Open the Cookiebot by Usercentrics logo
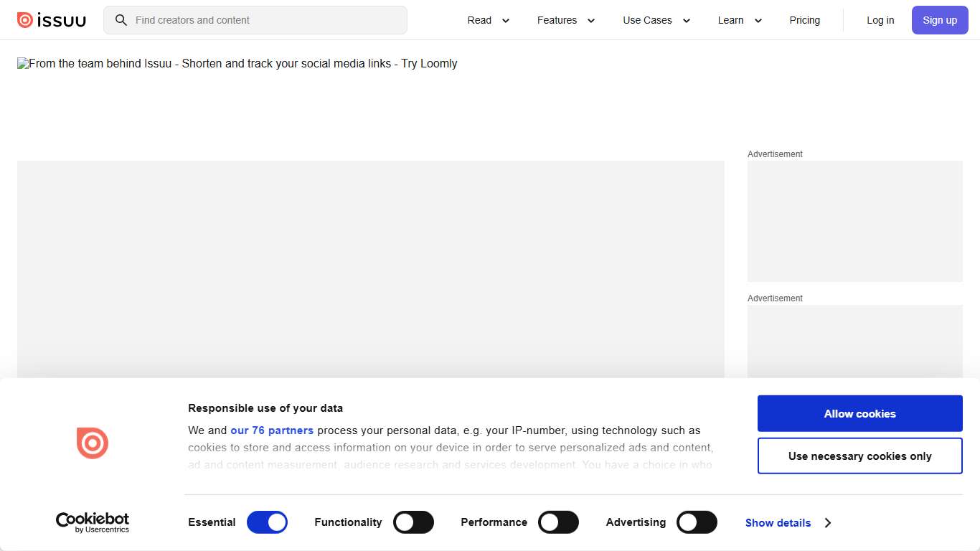 click(x=93, y=522)
